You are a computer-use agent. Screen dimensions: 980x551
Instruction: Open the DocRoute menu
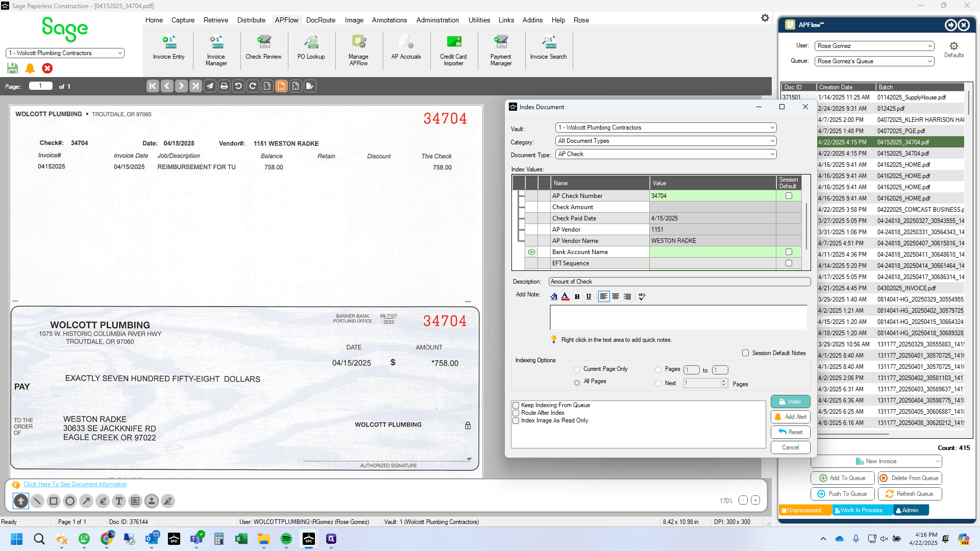(x=321, y=20)
